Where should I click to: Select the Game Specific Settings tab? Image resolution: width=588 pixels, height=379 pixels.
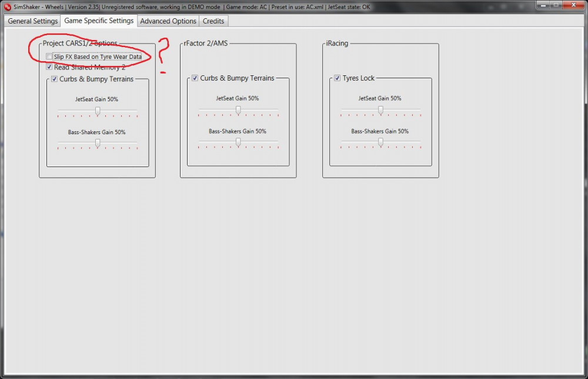[x=99, y=21]
